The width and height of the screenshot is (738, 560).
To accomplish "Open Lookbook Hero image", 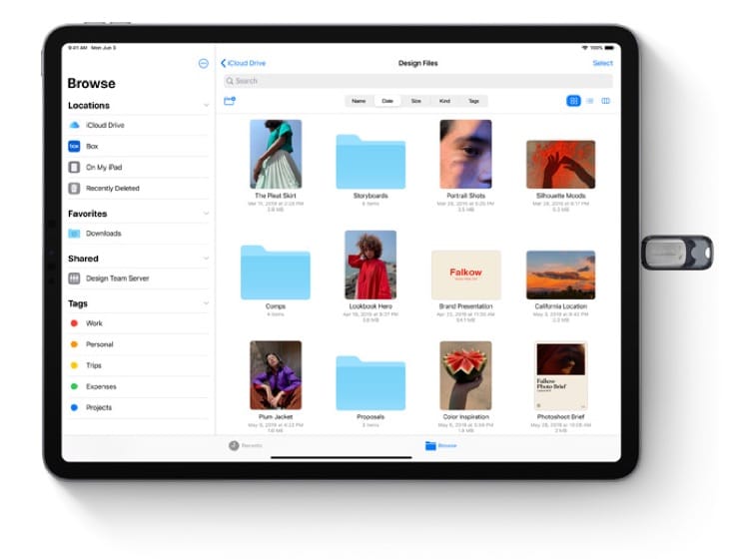I will click(370, 265).
